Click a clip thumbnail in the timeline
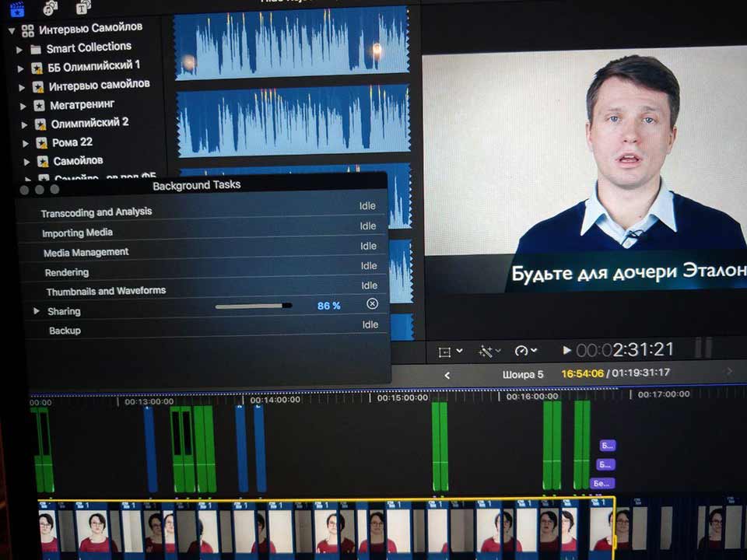The image size is (747, 560). pos(156,529)
